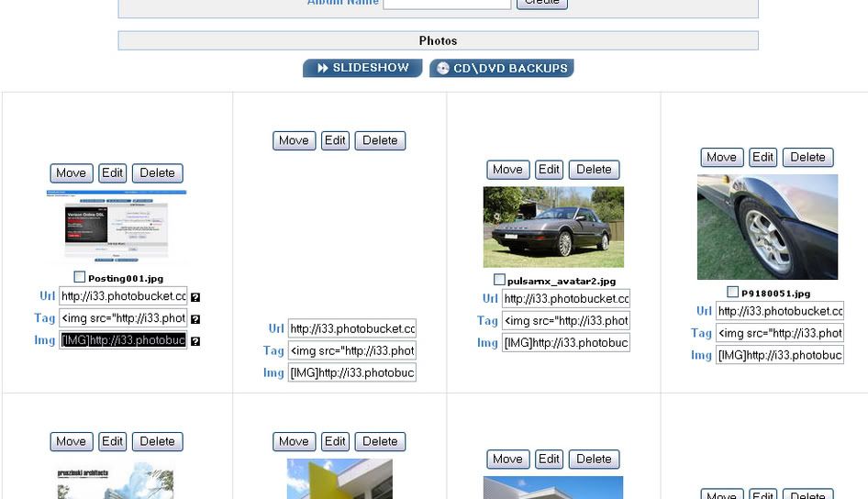Open the silver car thumbnail

pos(553,227)
